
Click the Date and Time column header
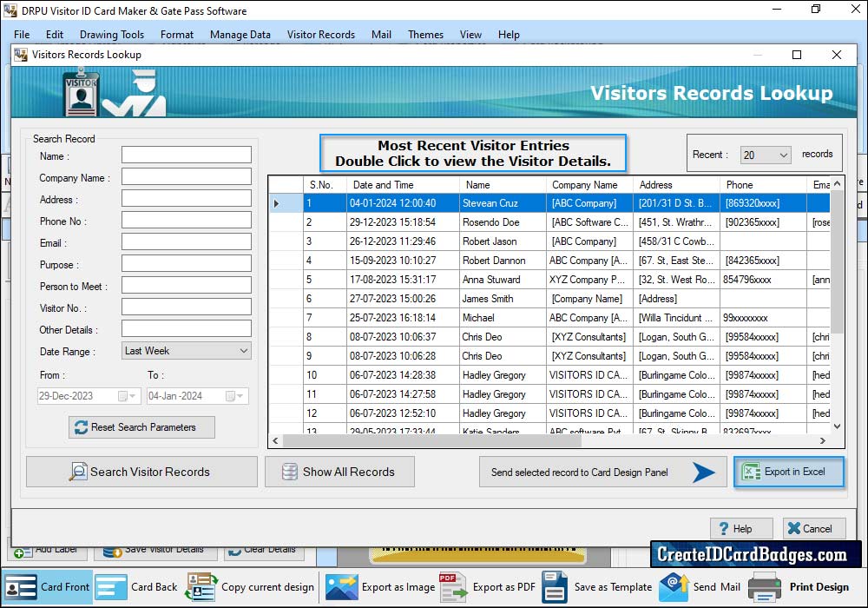[403, 185]
